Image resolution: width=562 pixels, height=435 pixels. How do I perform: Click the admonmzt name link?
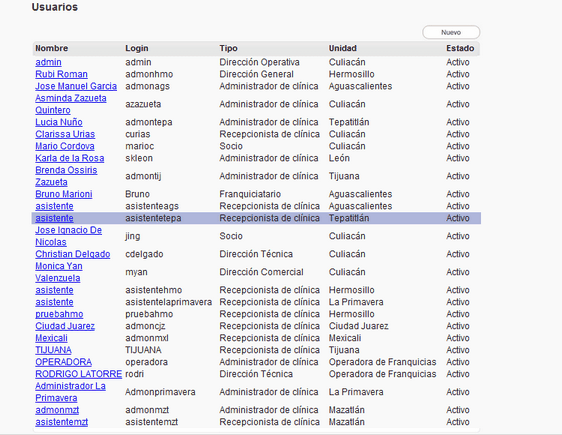[57, 410]
